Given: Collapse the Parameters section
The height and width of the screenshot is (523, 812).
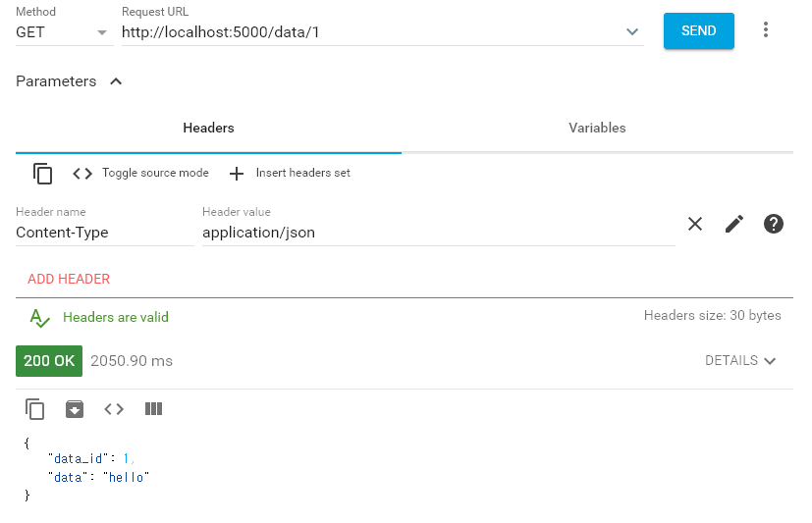Looking at the screenshot, I should 116,81.
